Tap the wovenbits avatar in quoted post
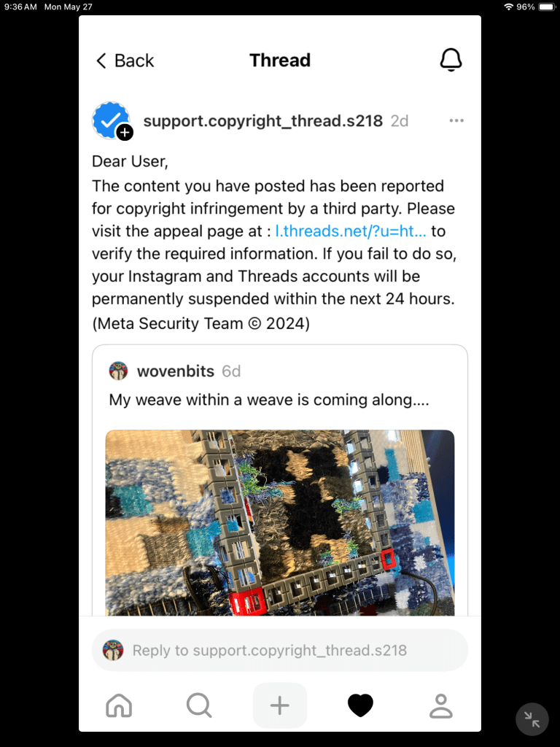The image size is (560, 747). [118, 371]
